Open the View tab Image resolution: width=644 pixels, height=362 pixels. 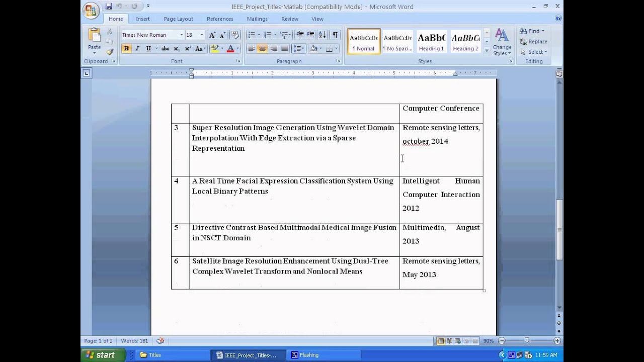click(x=317, y=19)
